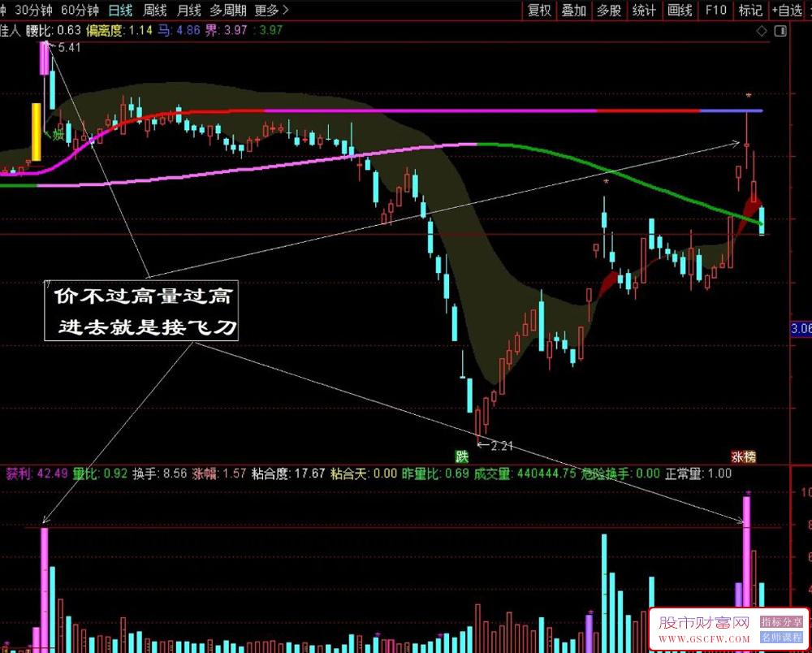Click the green 跌 marker
This screenshot has width=812, height=653.
pyautogui.click(x=461, y=456)
